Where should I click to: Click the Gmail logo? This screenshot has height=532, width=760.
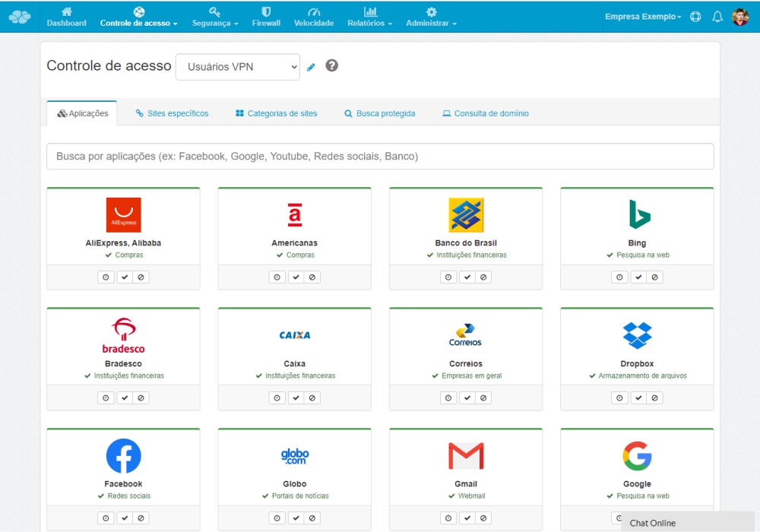[x=466, y=456]
